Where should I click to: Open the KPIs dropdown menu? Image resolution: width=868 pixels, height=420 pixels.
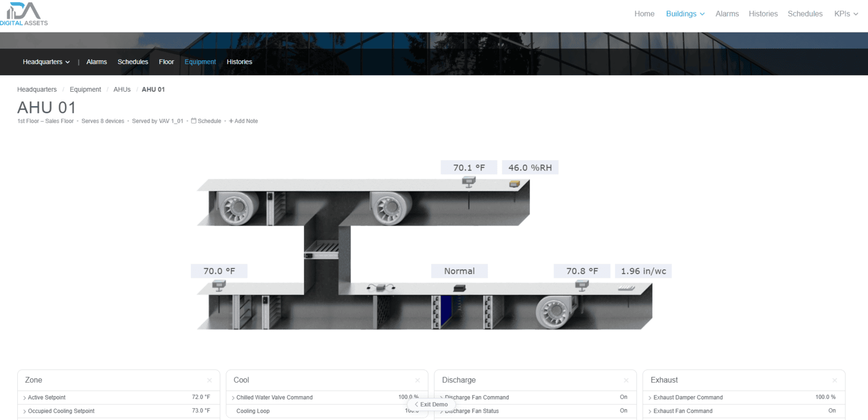click(846, 14)
